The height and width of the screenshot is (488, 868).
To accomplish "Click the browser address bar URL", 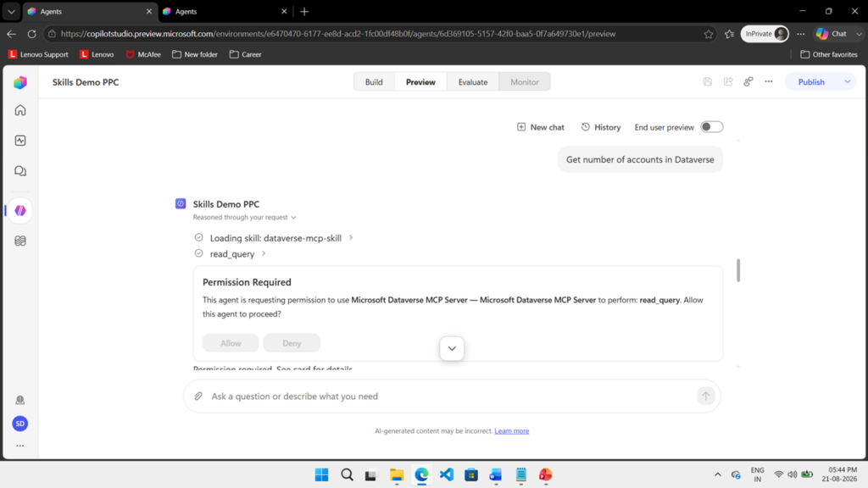I will pos(337,34).
